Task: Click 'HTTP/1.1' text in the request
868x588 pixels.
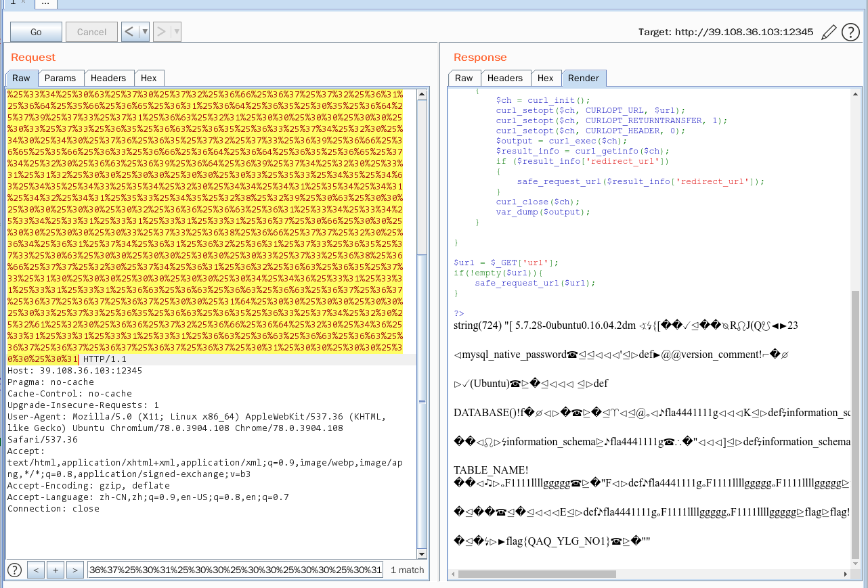Action: pos(105,359)
